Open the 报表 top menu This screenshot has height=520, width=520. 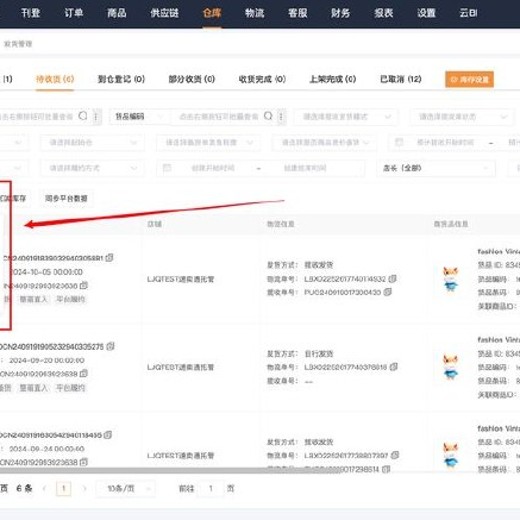[383, 13]
